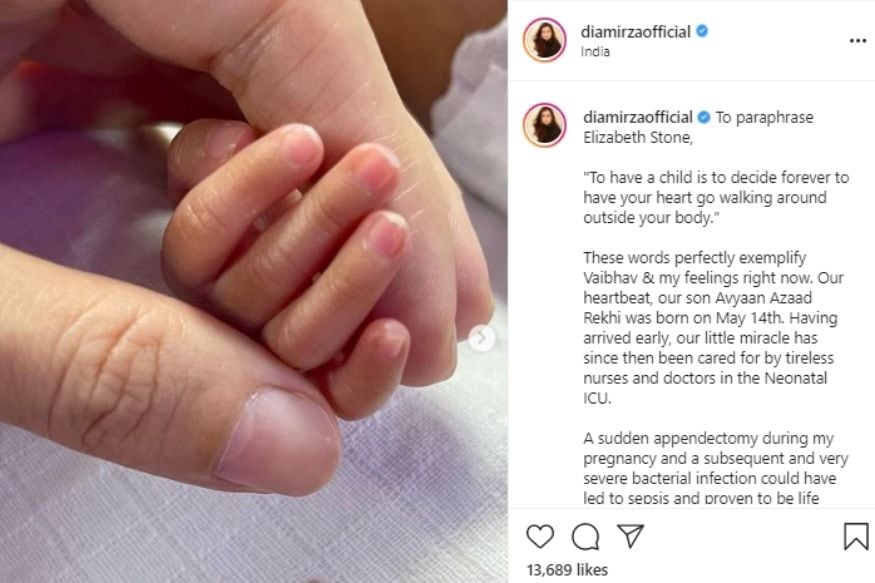Open the India location tag
The width and height of the screenshot is (875, 583).
pos(595,52)
